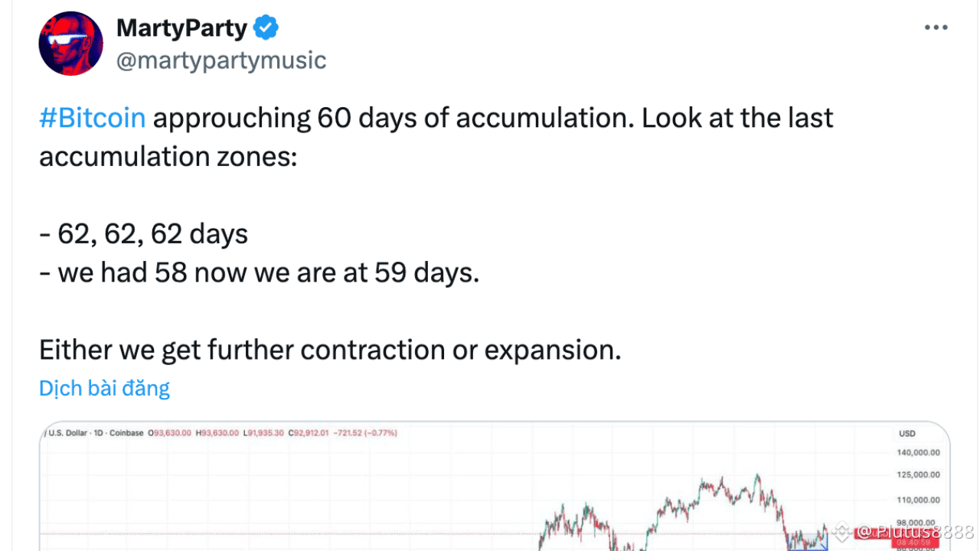980x551 pixels.
Task: Click the 110,000.00 price axis label
Action: pyautogui.click(x=919, y=500)
